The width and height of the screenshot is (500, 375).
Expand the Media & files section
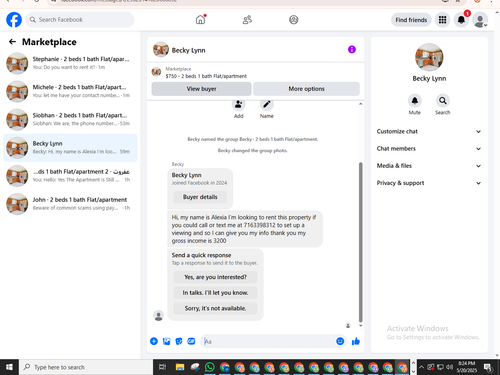coord(429,166)
